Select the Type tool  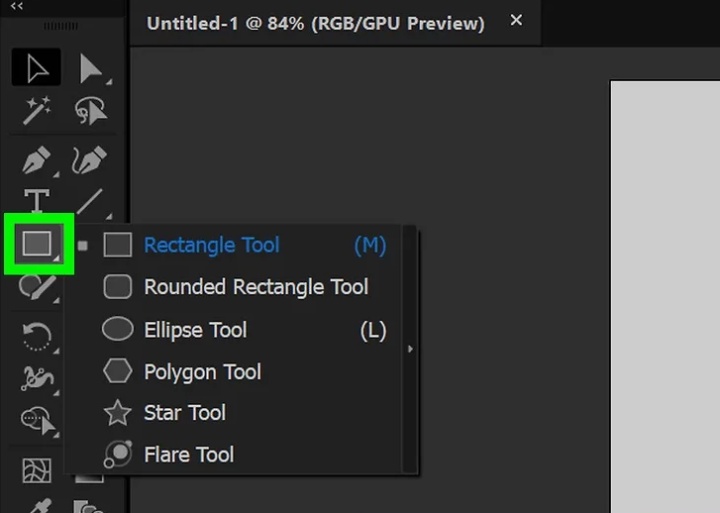coord(37,201)
